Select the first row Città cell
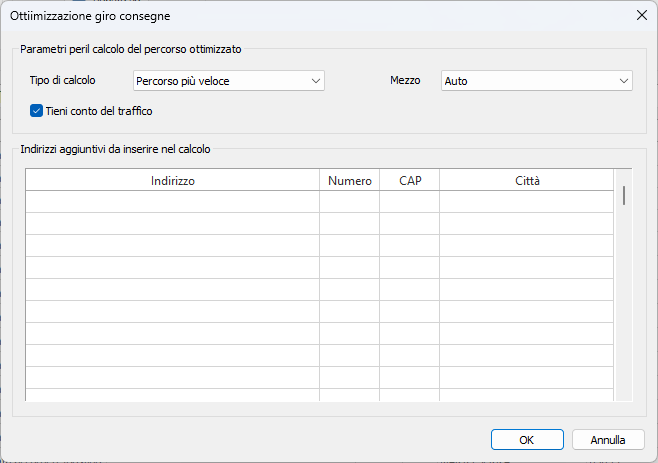 pyautogui.click(x=526, y=202)
